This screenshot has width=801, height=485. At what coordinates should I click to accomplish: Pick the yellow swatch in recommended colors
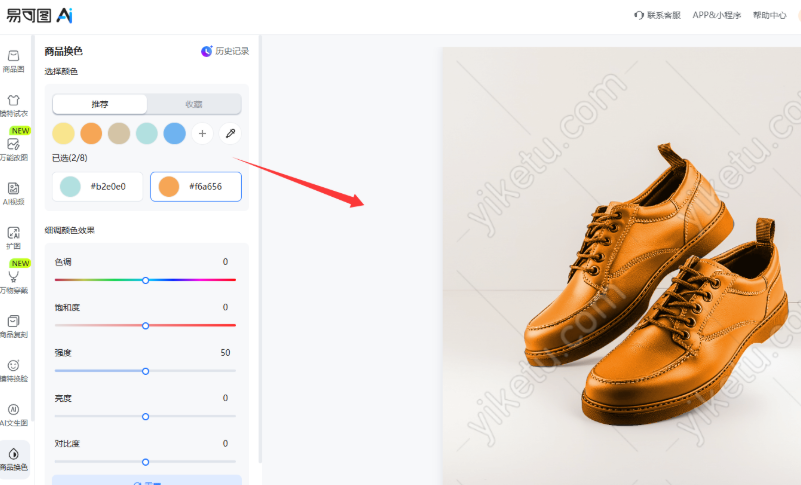[x=63, y=133]
